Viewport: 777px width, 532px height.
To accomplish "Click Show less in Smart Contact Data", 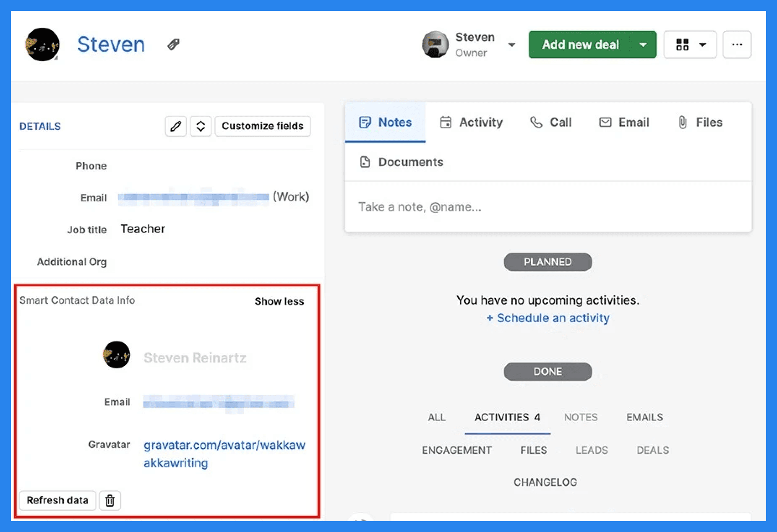I will [x=279, y=301].
